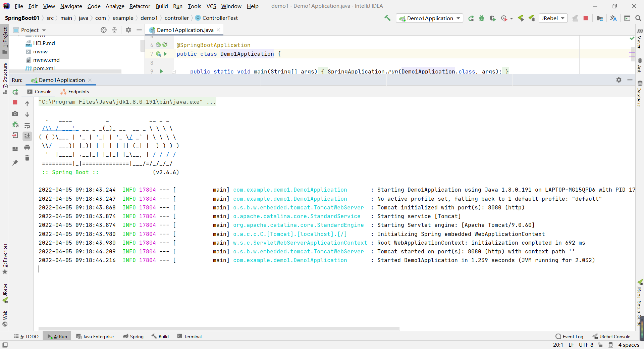Viewport: 644px width, 349px height.
Task: Click the Exit application icon in Run panel
Action: point(15,135)
